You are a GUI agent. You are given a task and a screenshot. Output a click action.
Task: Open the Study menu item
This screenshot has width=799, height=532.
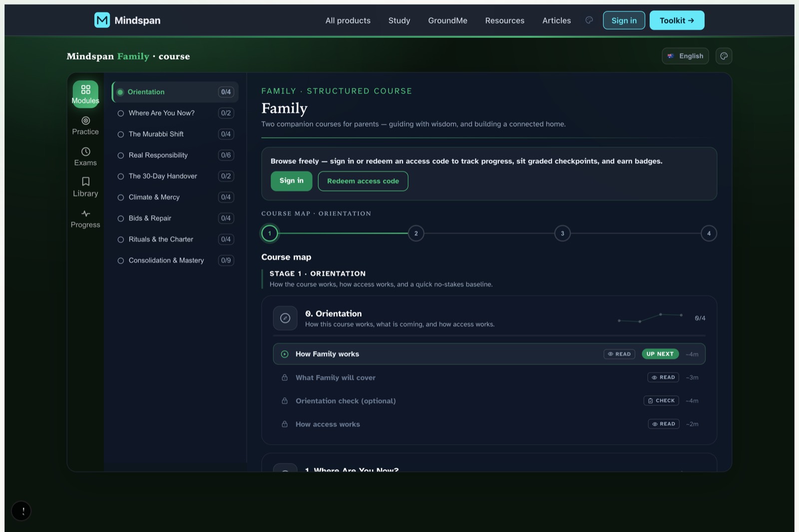[399, 20]
